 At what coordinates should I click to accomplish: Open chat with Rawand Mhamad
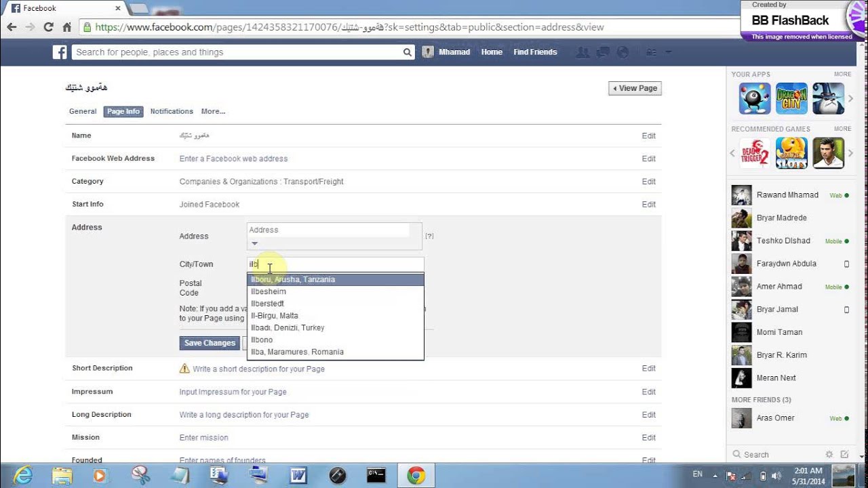(790, 195)
